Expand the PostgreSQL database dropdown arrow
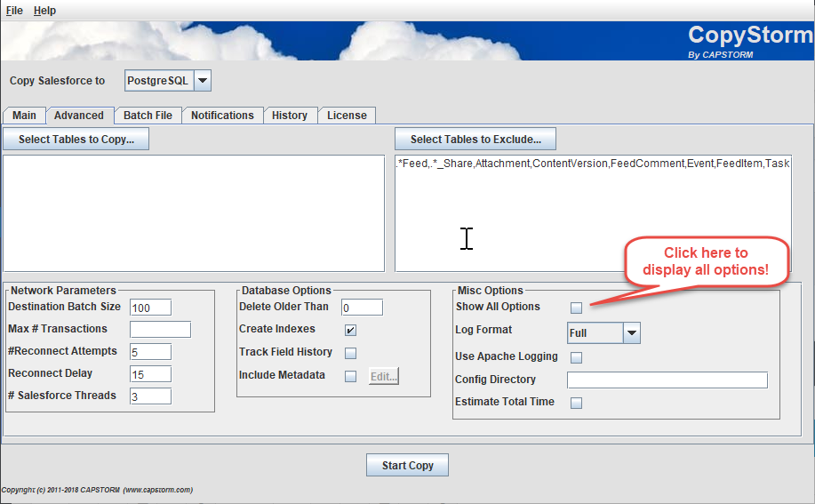The height and width of the screenshot is (504, 815). click(x=203, y=81)
